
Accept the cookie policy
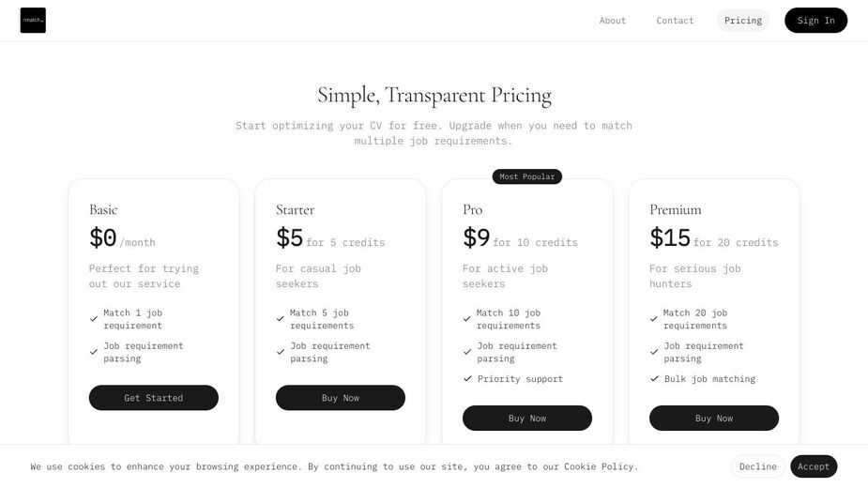tap(814, 466)
